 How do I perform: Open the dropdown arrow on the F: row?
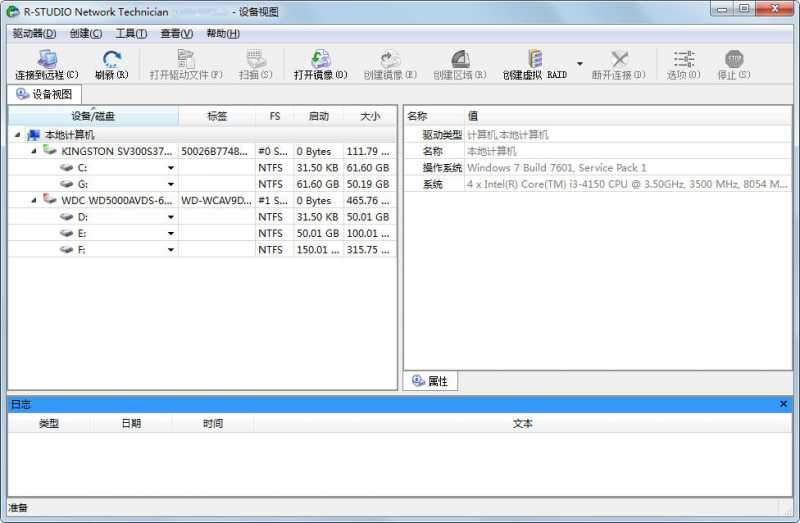[171, 250]
